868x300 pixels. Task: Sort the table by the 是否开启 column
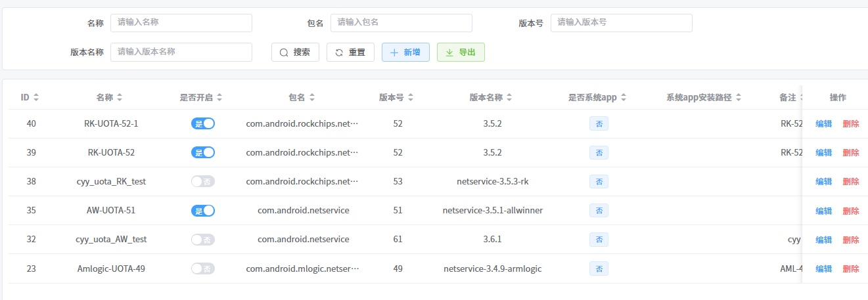click(219, 97)
